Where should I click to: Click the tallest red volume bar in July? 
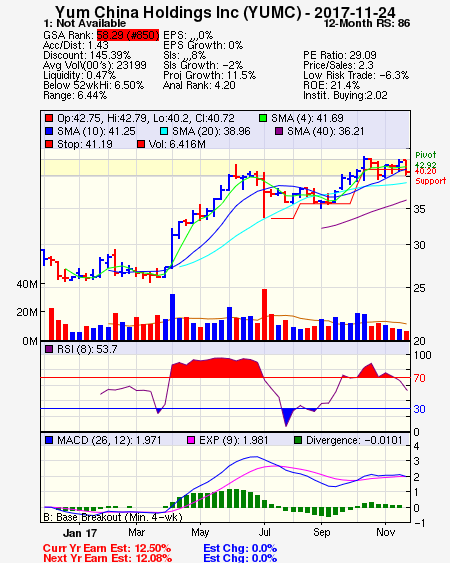[264, 315]
